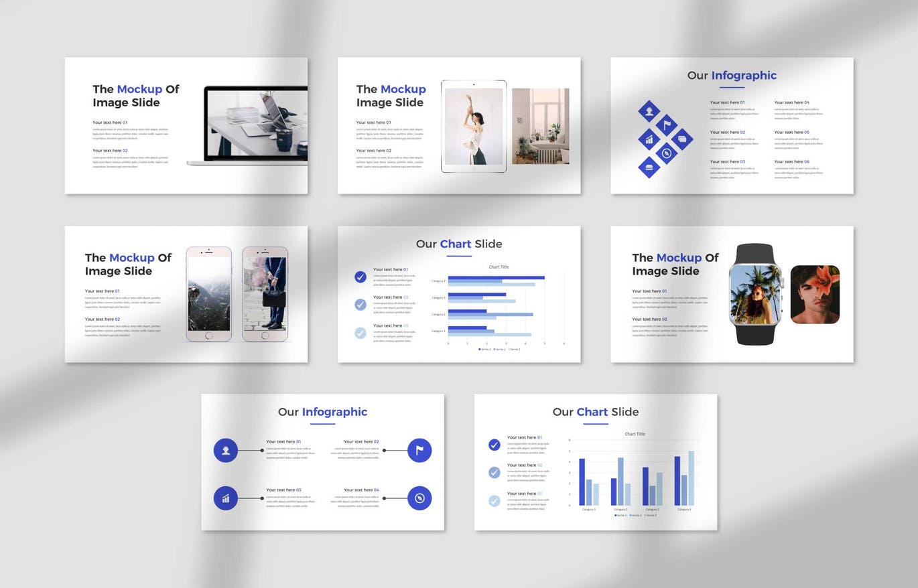Select the phone mockup showing man with briefcase

coord(265,294)
